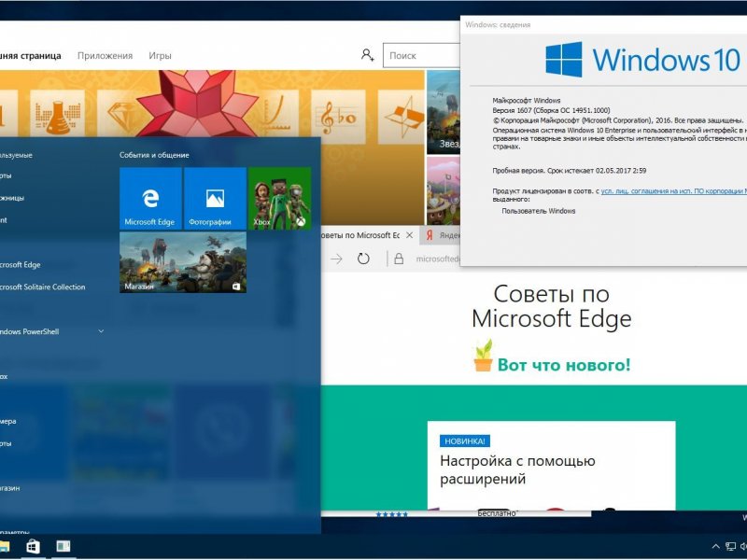
Task: Refresh the page in Edge
Action: pos(363,259)
